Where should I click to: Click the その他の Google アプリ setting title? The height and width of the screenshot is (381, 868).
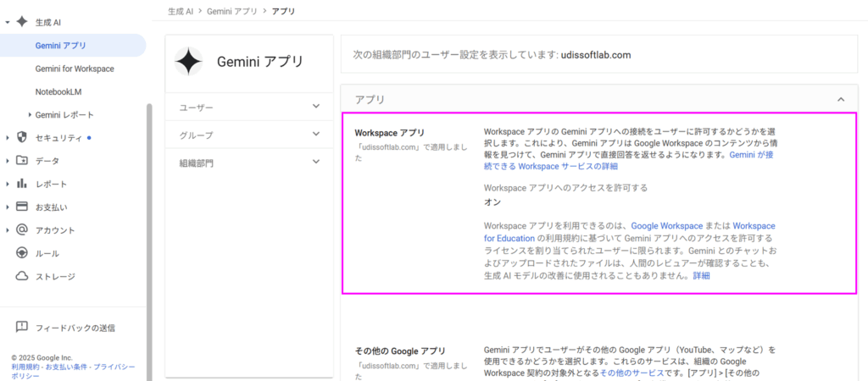[400, 351]
